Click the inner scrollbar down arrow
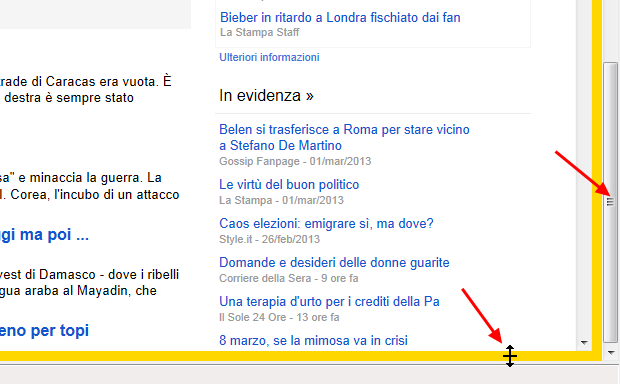 pos(584,342)
